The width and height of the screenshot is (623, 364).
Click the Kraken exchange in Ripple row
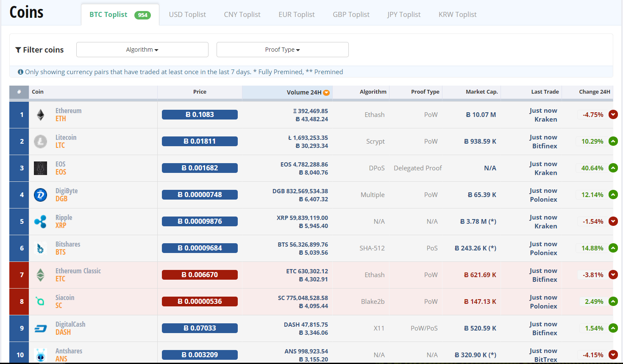[x=546, y=226]
